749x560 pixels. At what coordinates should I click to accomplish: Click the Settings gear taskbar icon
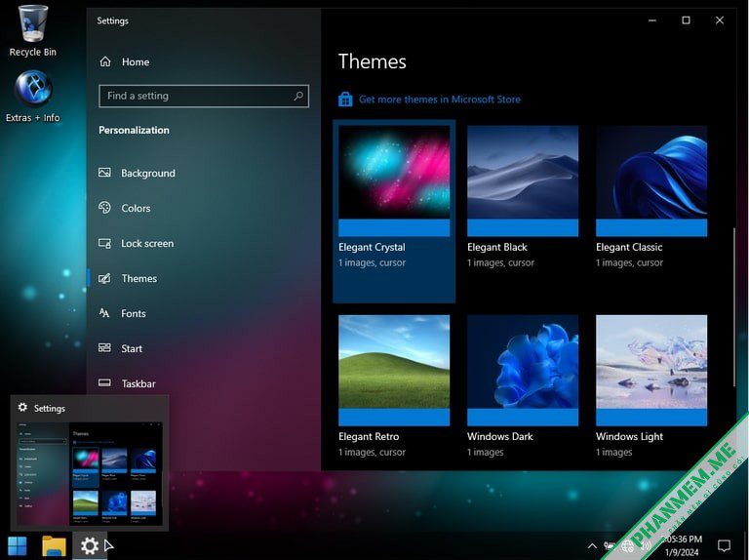point(90,545)
